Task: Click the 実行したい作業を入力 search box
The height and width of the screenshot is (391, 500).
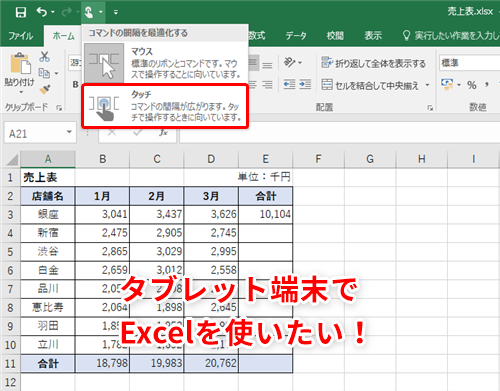Action: [x=451, y=35]
